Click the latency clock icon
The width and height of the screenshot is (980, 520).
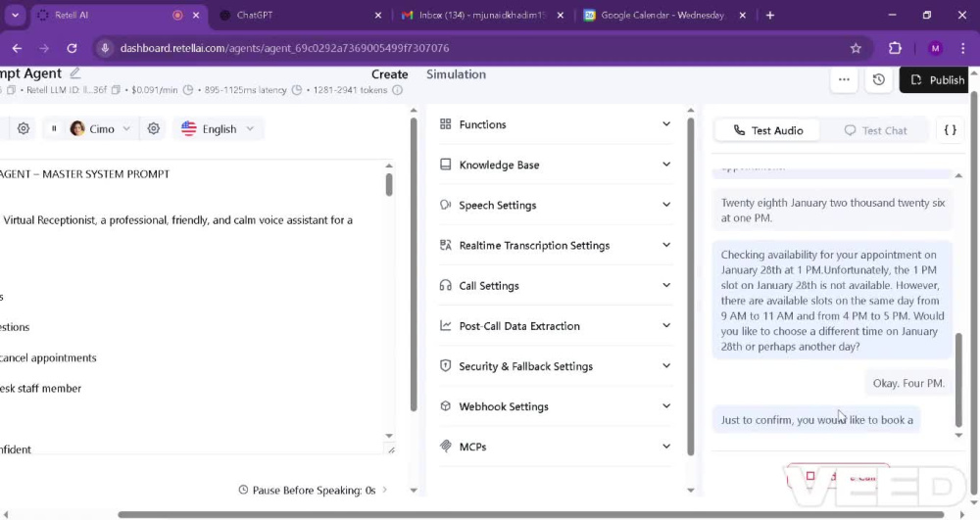pyautogui.click(x=297, y=90)
